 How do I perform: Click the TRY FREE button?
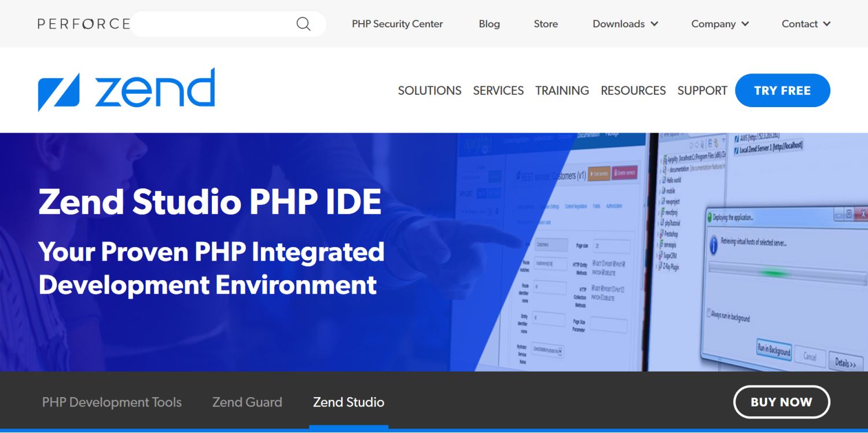coord(782,90)
